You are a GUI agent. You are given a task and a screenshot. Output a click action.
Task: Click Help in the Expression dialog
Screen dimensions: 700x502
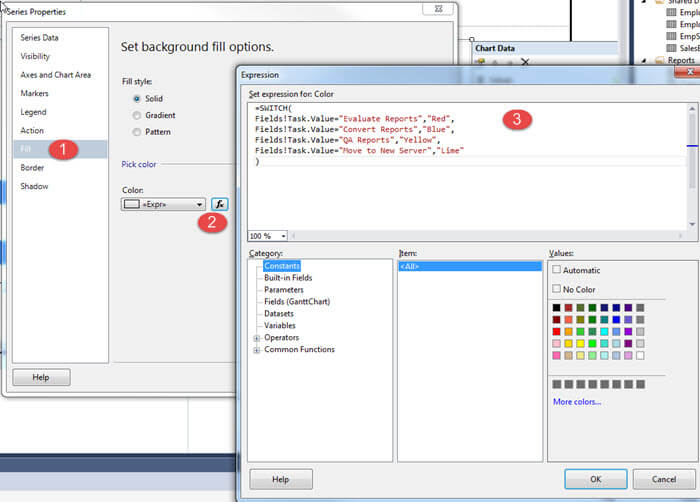281,479
